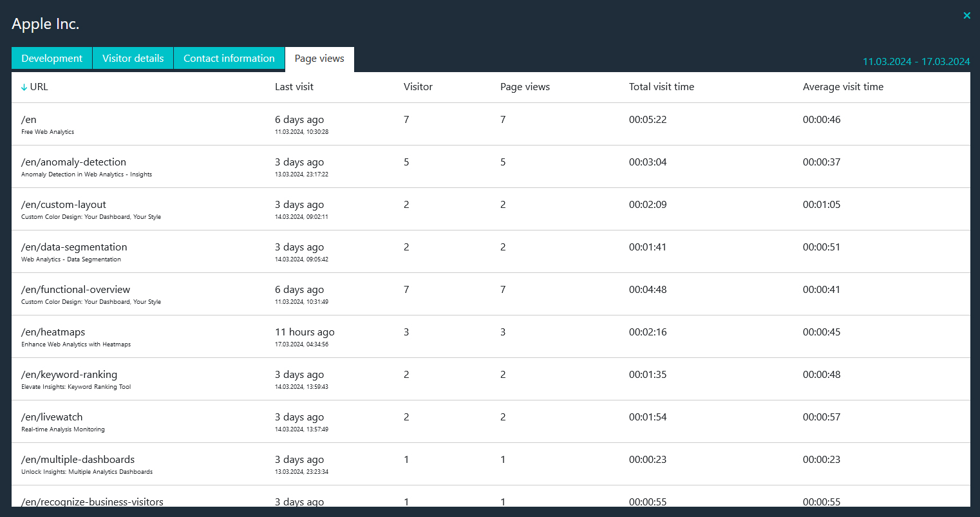Click average visit time 00:00:37
This screenshot has height=517, width=980.
(x=822, y=162)
